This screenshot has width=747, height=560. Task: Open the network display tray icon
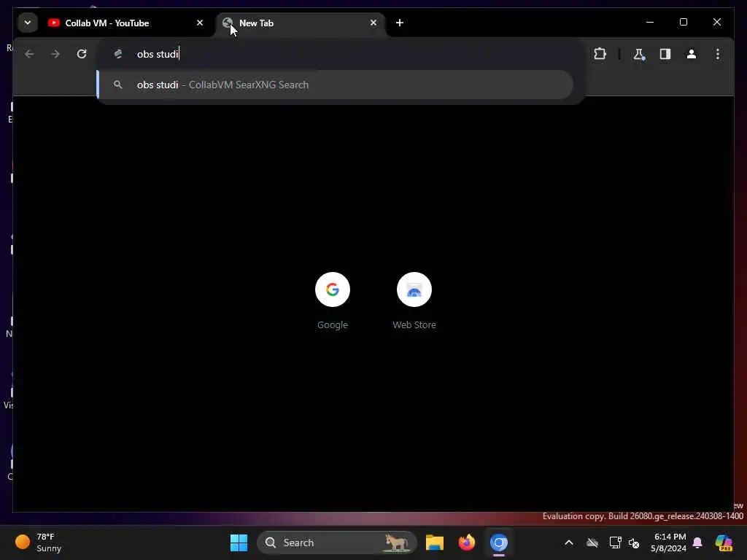pos(615,542)
